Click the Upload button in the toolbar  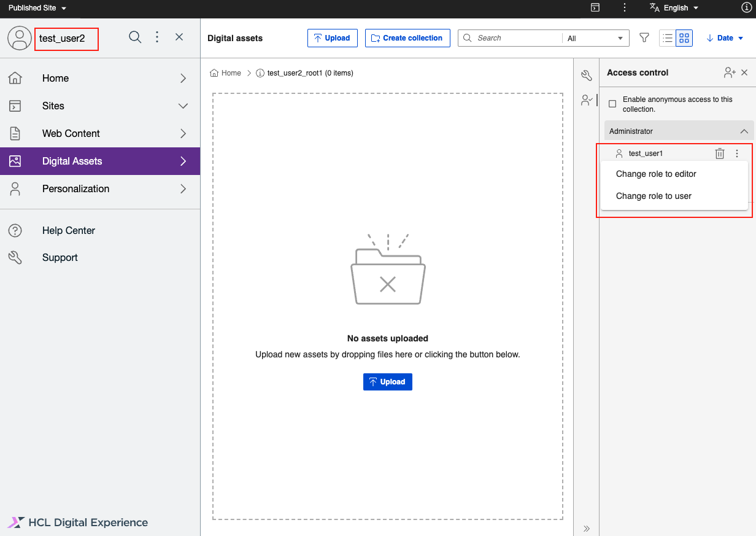(332, 37)
